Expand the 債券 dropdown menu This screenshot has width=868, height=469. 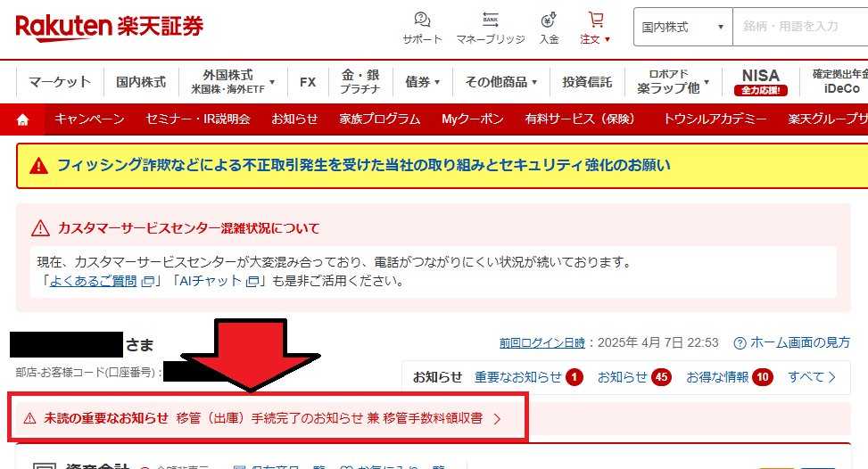pos(422,82)
